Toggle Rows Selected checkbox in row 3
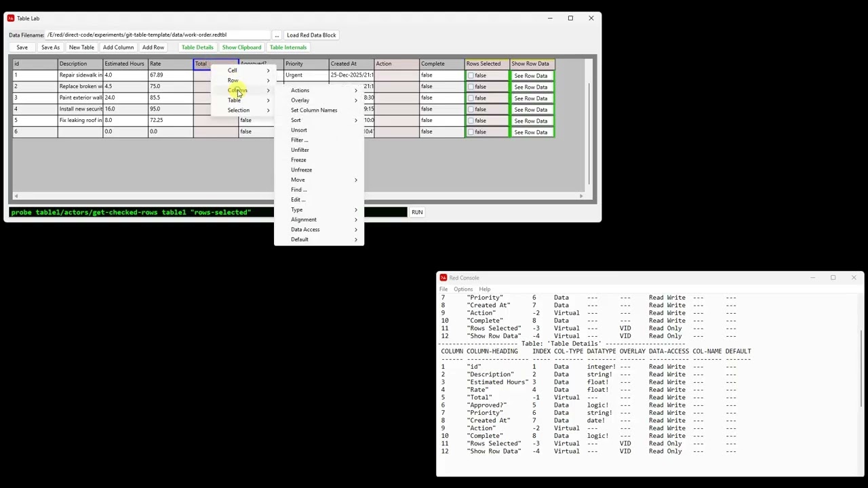 click(x=471, y=98)
